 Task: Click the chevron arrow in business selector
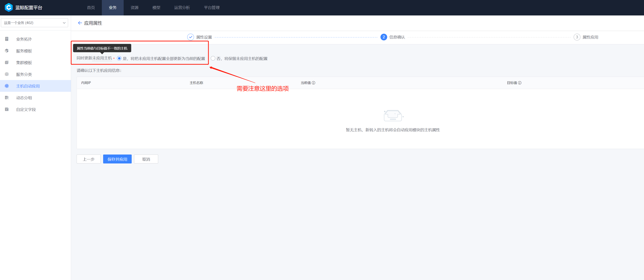pos(64,23)
